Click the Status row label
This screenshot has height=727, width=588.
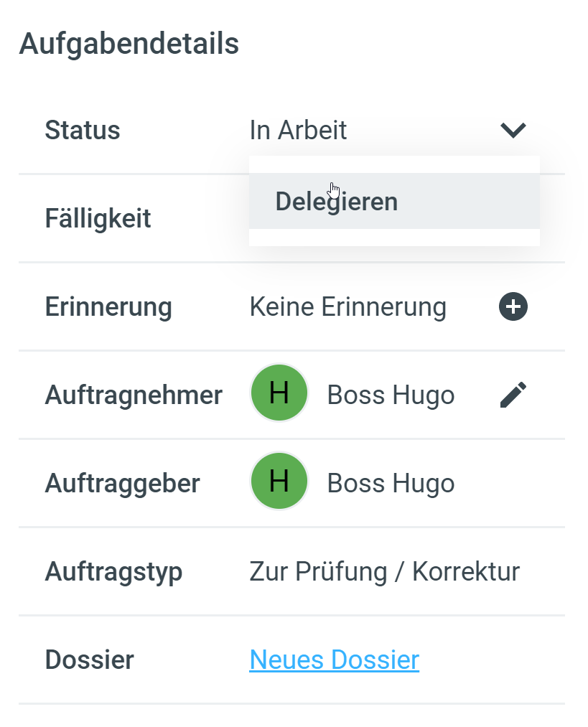[83, 131]
